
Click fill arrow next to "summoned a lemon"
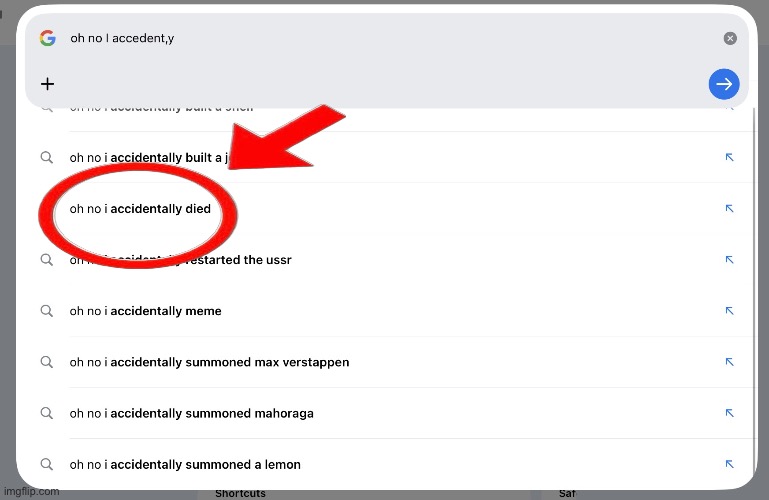coord(729,464)
